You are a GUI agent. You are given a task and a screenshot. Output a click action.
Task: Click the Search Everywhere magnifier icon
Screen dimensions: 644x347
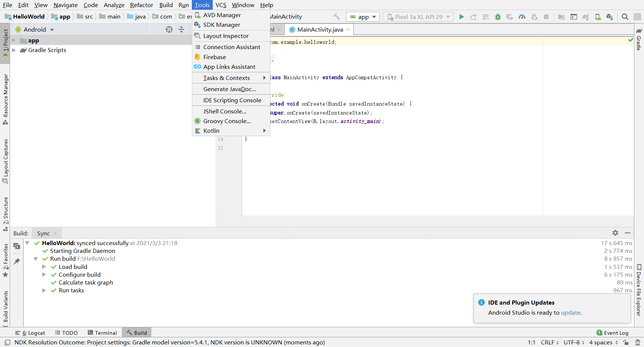[x=625, y=17]
